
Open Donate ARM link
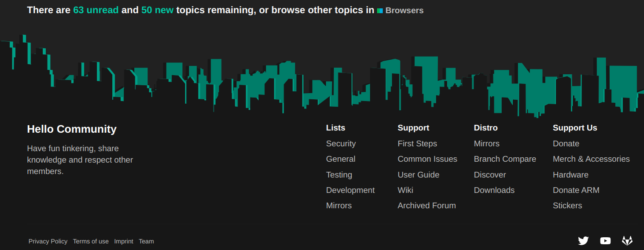pyautogui.click(x=576, y=190)
